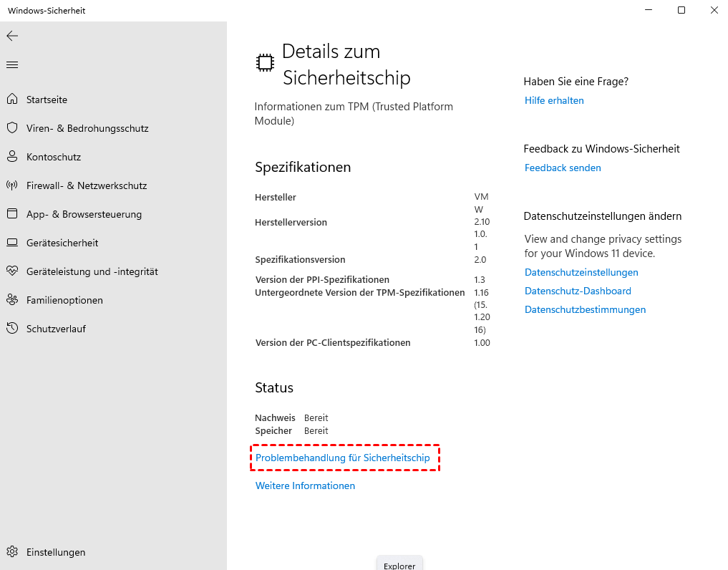Open the Datenschutzbestimmungen link
Image resolution: width=728 pixels, height=570 pixels.
click(585, 310)
